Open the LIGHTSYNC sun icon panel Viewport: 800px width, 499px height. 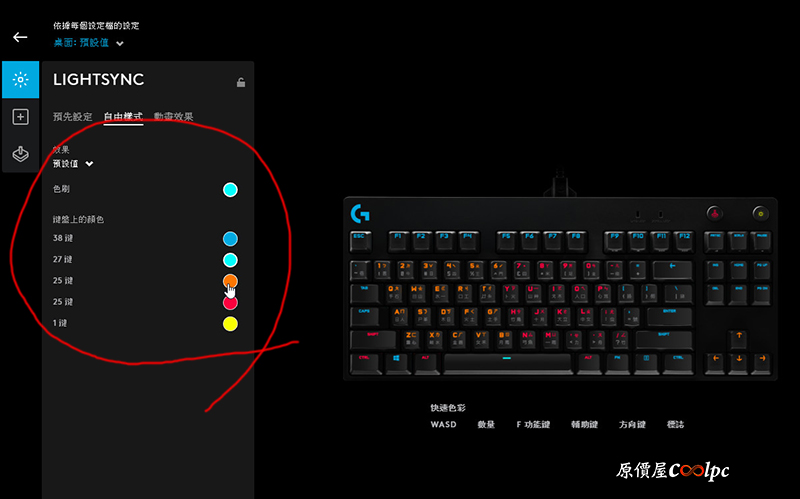(20, 80)
